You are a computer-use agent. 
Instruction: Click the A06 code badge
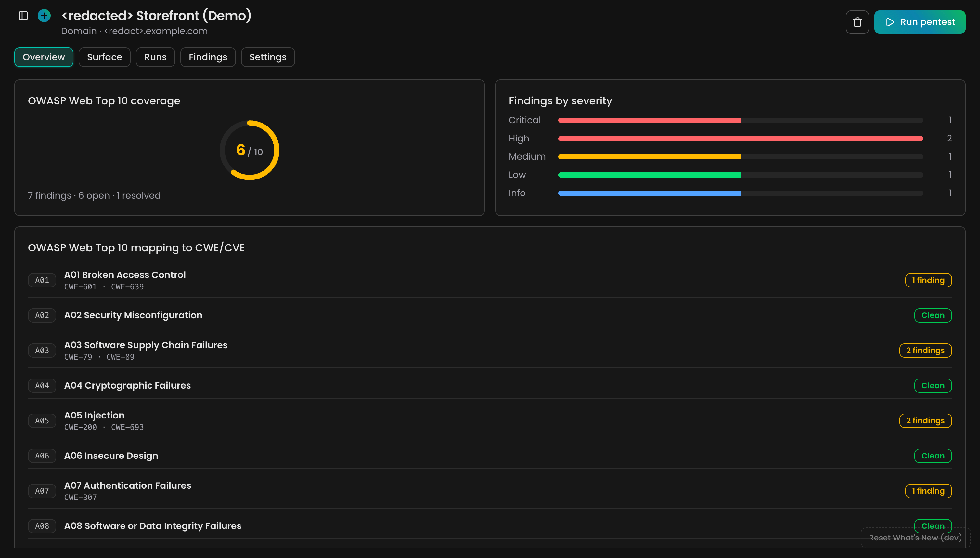coord(42,456)
